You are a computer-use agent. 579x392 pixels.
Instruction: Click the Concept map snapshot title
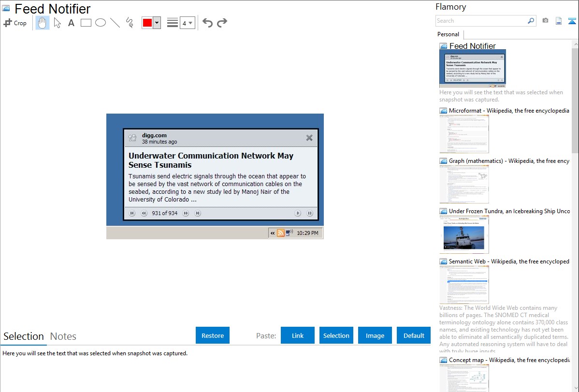509,360
